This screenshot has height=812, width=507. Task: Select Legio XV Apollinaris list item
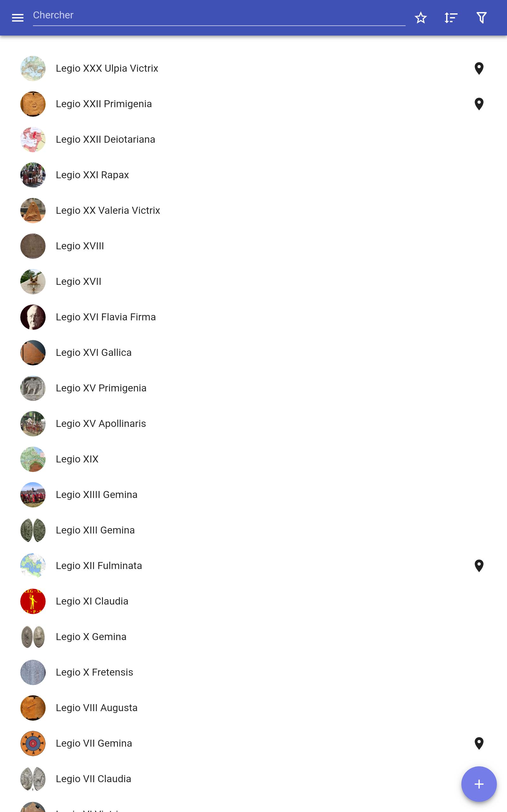click(x=253, y=423)
